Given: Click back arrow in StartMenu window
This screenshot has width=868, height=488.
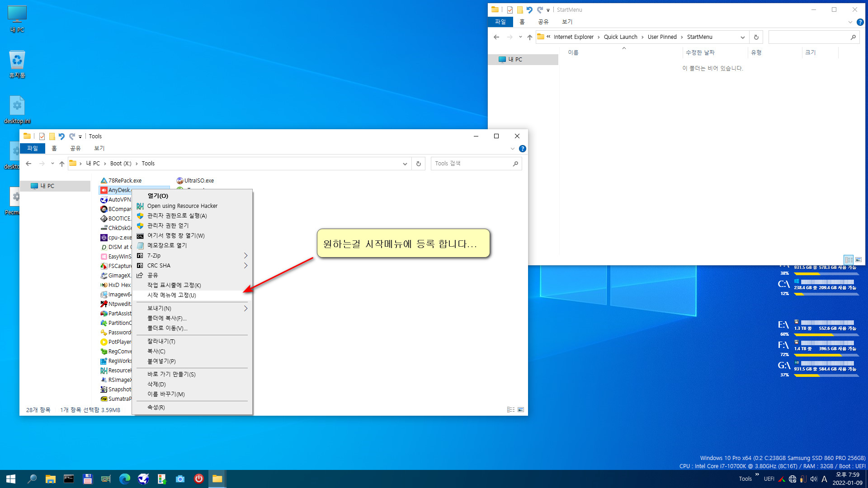Looking at the screenshot, I should point(496,37).
